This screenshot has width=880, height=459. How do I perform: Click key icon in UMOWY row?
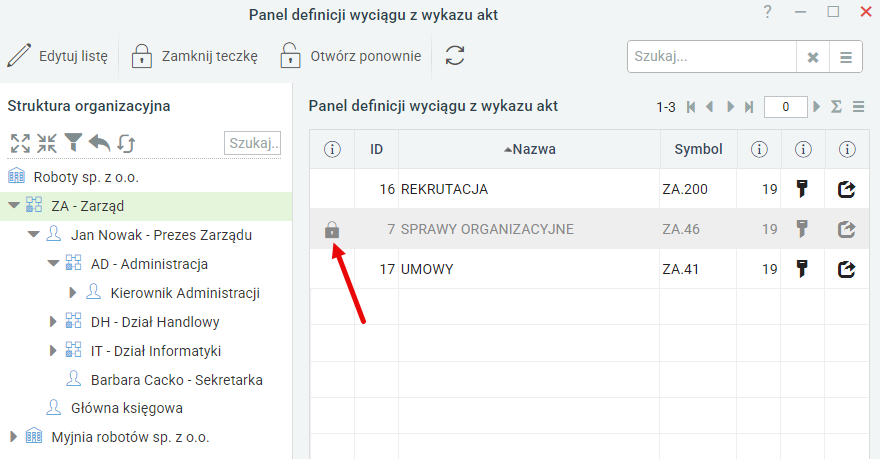click(x=803, y=269)
